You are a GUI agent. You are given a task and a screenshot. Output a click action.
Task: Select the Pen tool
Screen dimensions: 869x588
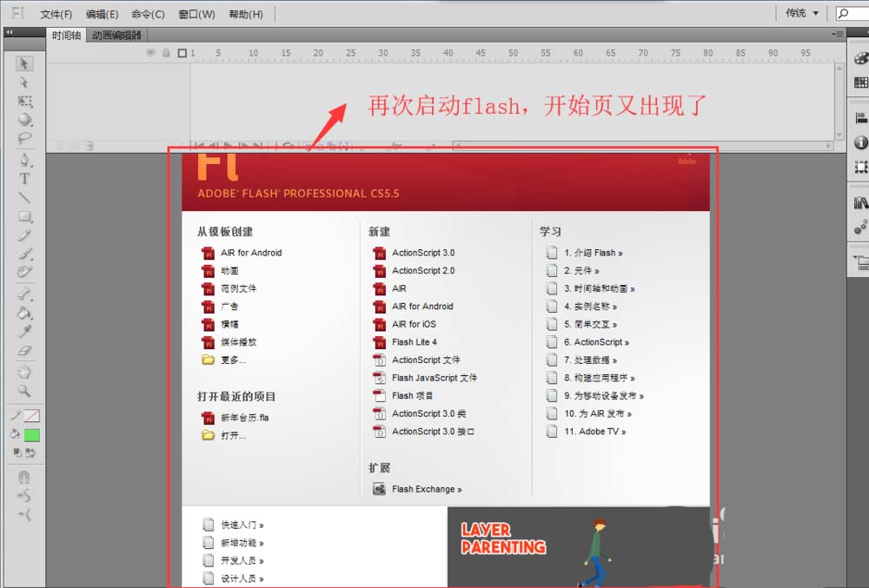point(23,160)
